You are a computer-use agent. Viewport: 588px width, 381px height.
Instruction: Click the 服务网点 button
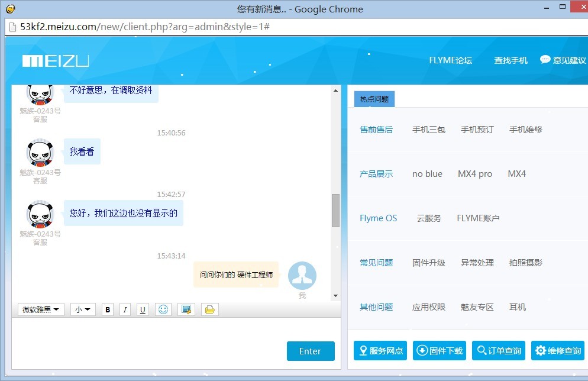380,351
